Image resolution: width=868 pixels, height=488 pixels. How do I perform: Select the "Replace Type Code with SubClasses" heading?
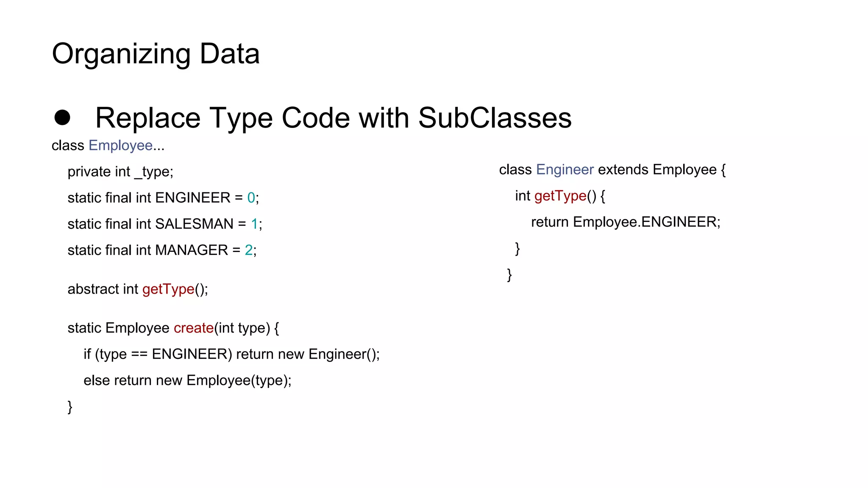[x=333, y=118]
